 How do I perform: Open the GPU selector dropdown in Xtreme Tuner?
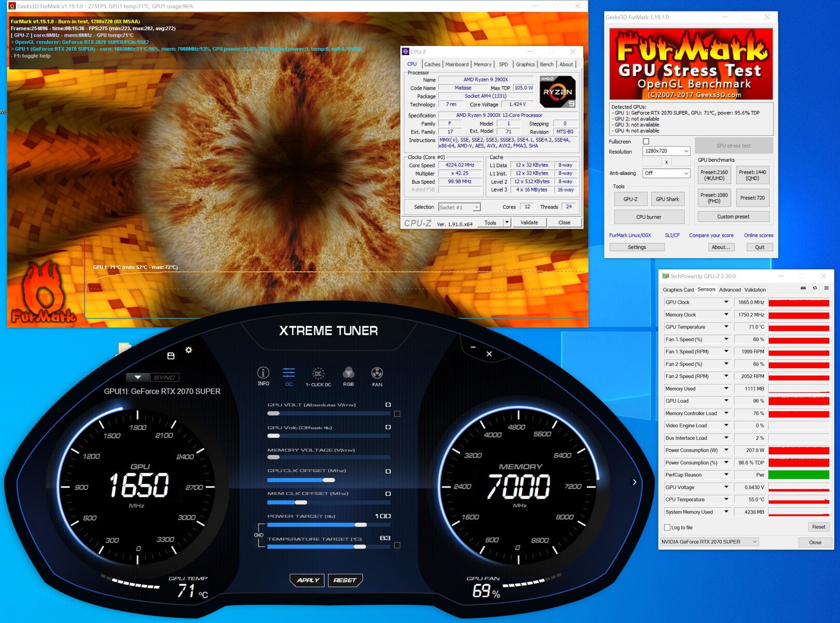click(137, 377)
